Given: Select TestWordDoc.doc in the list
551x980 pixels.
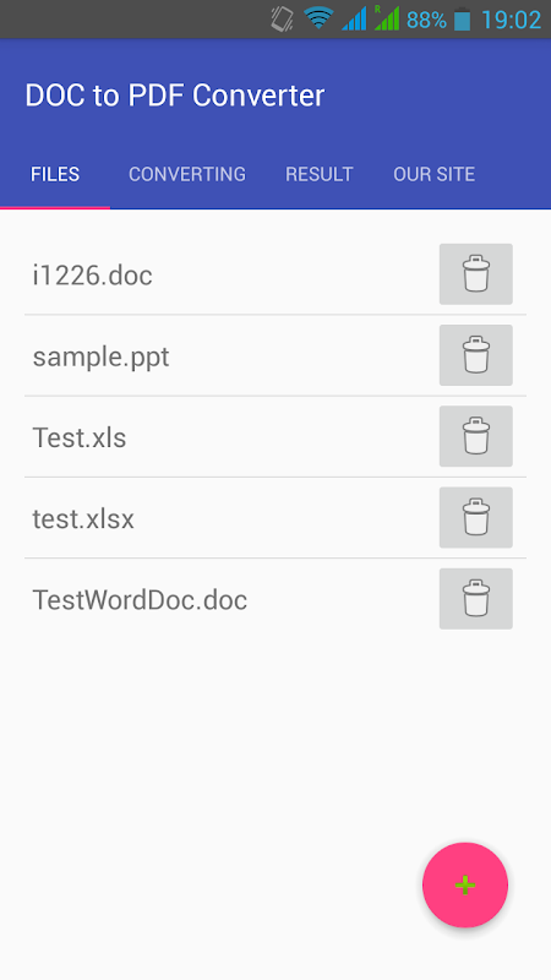Looking at the screenshot, I should (x=140, y=600).
